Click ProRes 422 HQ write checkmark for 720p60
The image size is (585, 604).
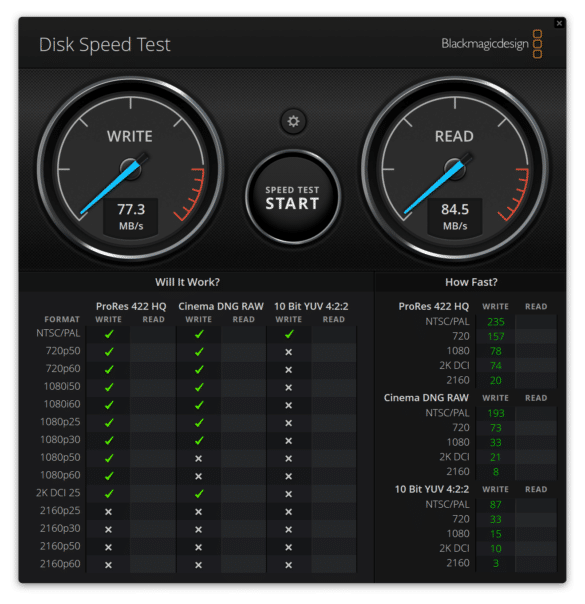pyautogui.click(x=109, y=369)
